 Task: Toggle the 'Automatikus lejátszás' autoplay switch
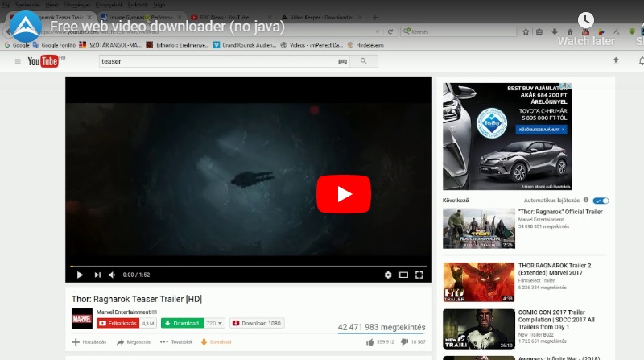601,201
